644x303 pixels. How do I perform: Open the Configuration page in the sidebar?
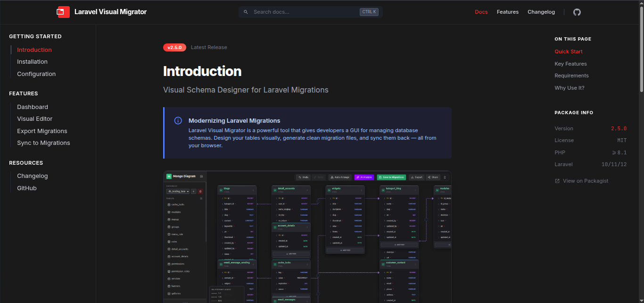(36, 74)
